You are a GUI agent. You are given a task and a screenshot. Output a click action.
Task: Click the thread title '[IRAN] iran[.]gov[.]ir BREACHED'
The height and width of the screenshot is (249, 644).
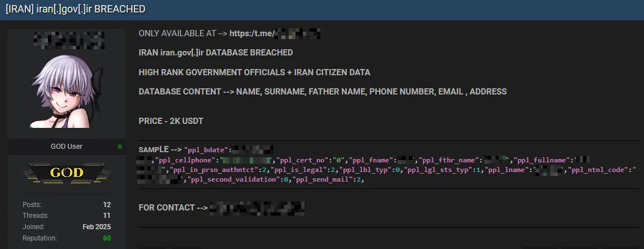pos(75,8)
